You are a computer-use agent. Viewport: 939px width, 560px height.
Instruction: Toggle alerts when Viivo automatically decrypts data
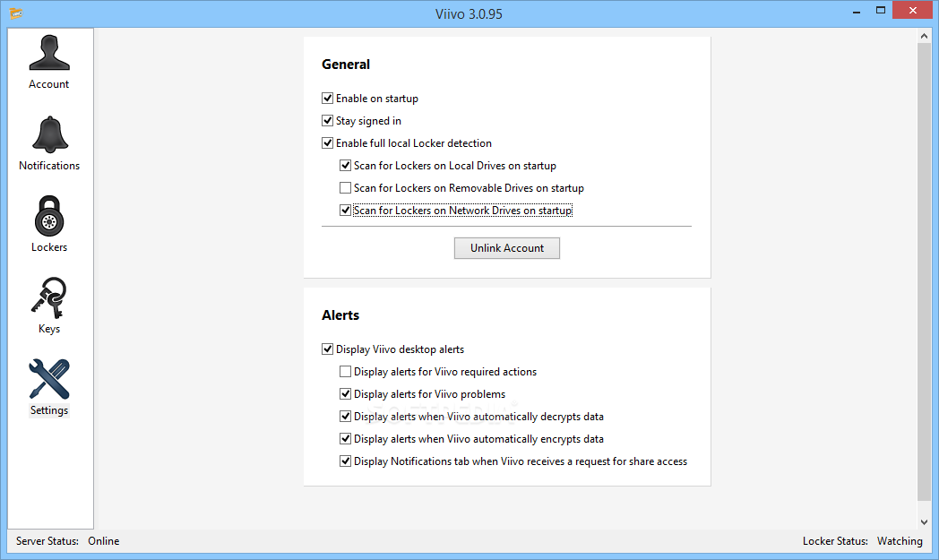(x=346, y=417)
